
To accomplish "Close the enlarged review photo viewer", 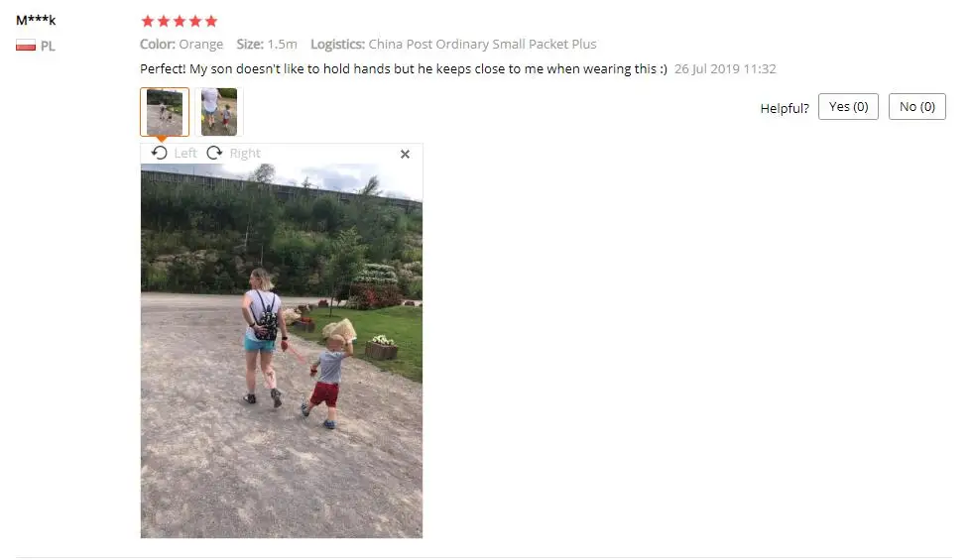I will point(405,154).
